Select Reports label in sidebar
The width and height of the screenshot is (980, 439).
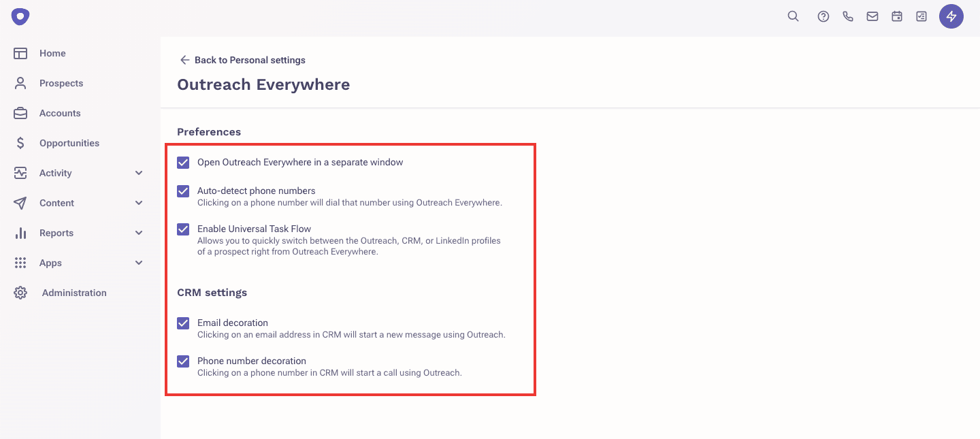click(56, 233)
